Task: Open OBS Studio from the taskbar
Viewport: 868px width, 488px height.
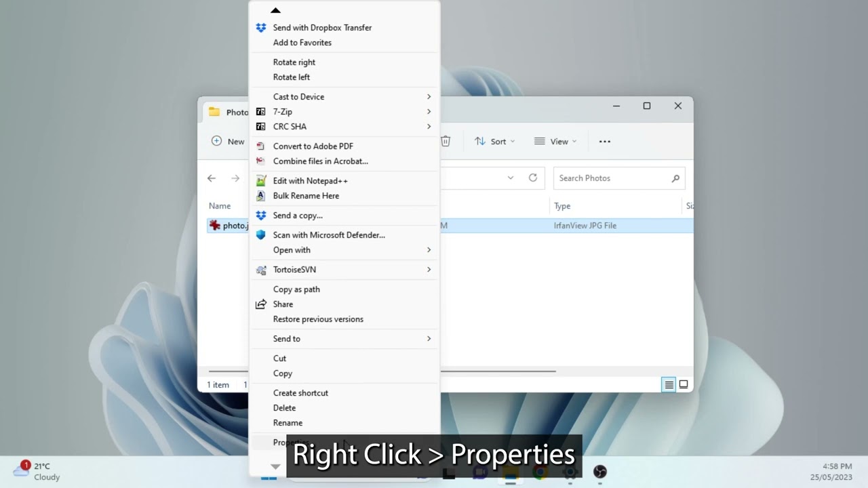Action: pos(600,472)
